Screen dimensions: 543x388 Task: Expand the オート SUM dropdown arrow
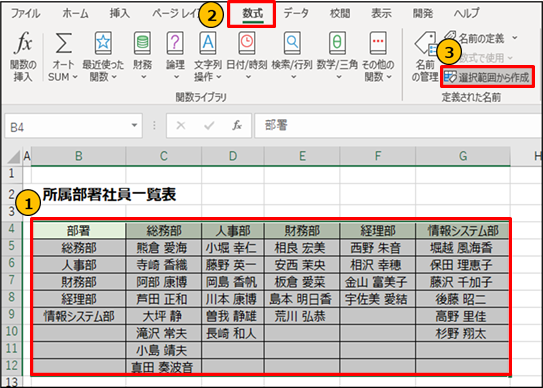[x=75, y=77]
